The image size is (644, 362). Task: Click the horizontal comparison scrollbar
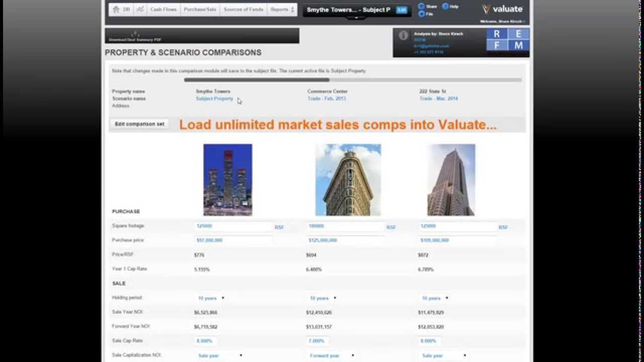click(257, 80)
